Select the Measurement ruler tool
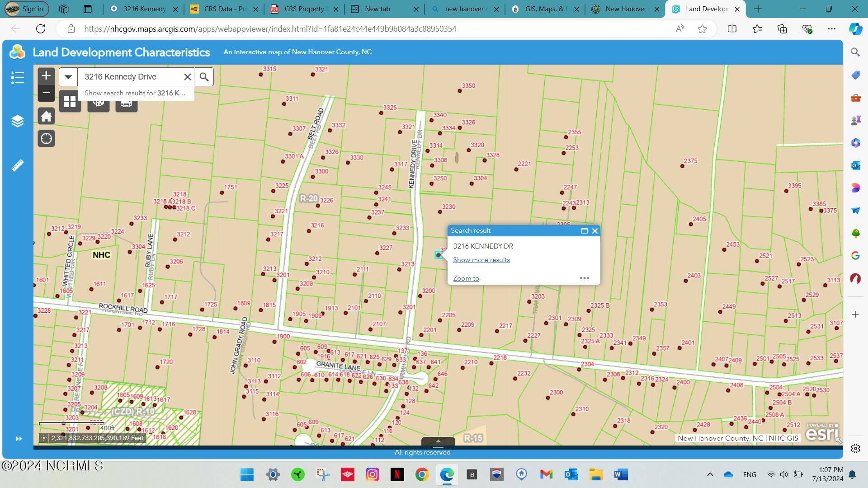868x488 pixels. (17, 165)
